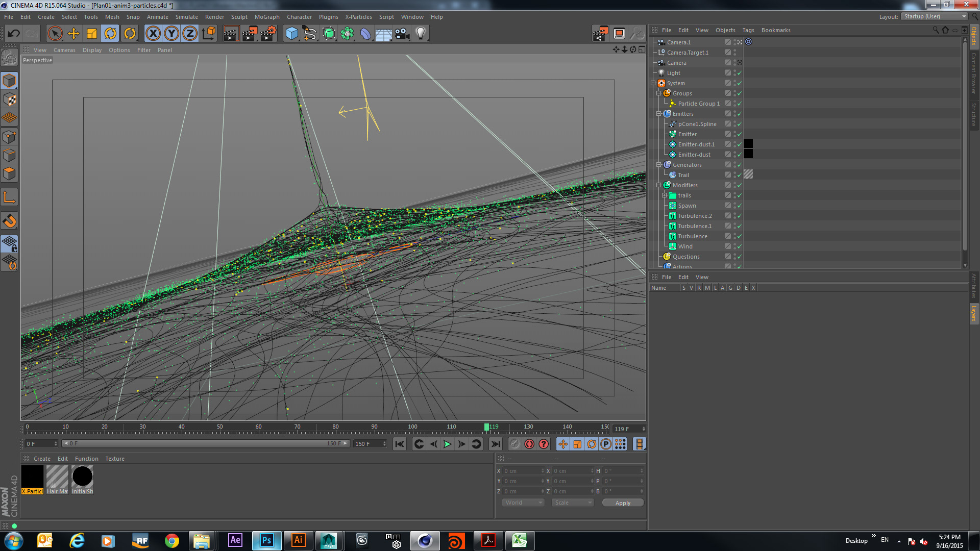Open the Camera object icon in the toolbar
This screenshot has height=551, width=980.
(x=402, y=34)
